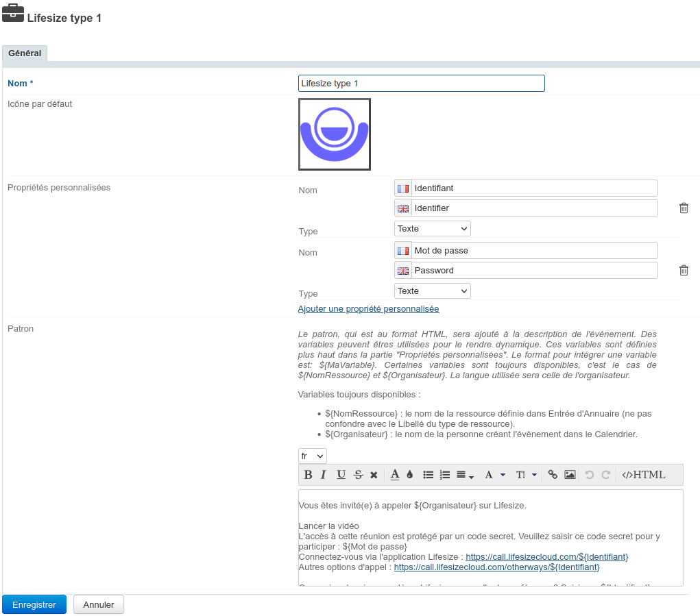Open the Type dropdown for Mot de passe
Viewport: 700px width, 616px height.
pos(433,291)
